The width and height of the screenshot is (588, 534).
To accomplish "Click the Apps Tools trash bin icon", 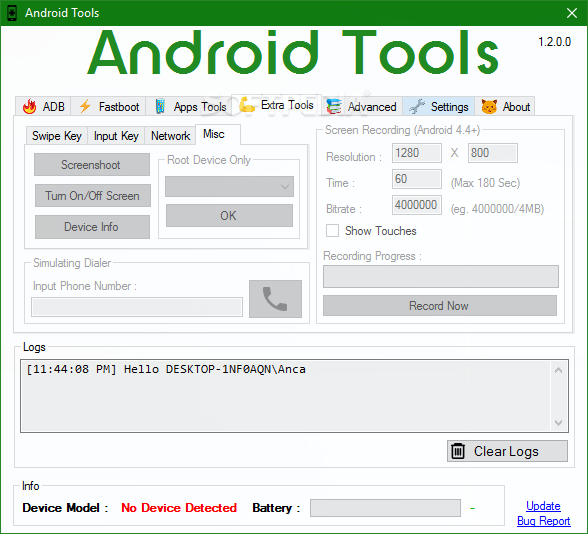I will click(x=160, y=106).
